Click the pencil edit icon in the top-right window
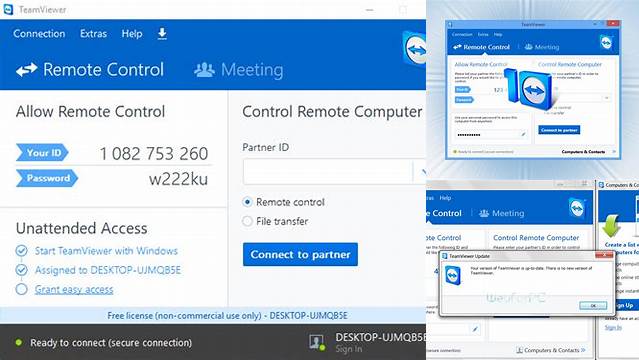Screen dimensions: 639x360 pos(523,134)
